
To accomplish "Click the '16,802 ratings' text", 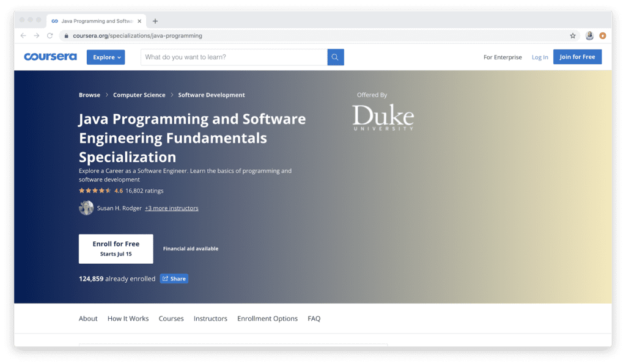I will [x=144, y=191].
